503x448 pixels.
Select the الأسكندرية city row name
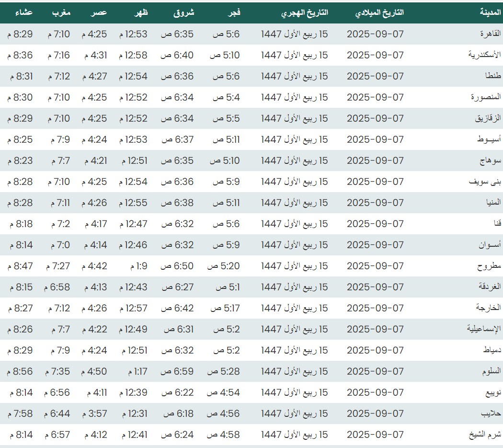pyautogui.click(x=485, y=55)
